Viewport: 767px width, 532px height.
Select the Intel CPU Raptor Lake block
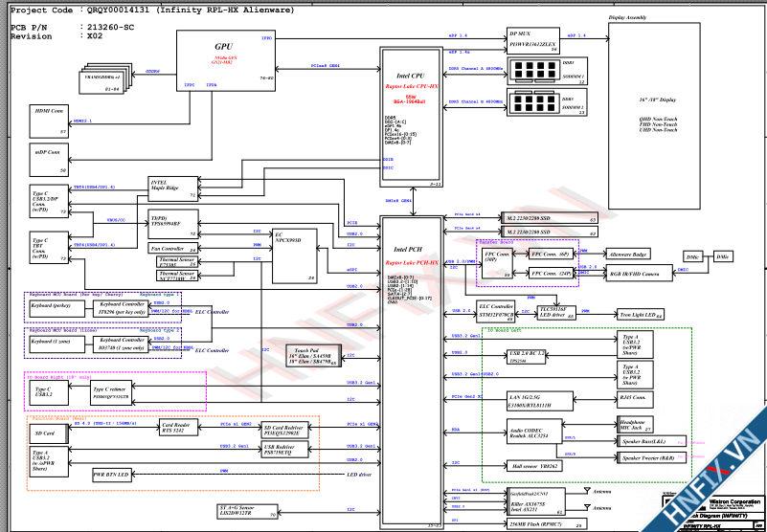pyautogui.click(x=410, y=113)
